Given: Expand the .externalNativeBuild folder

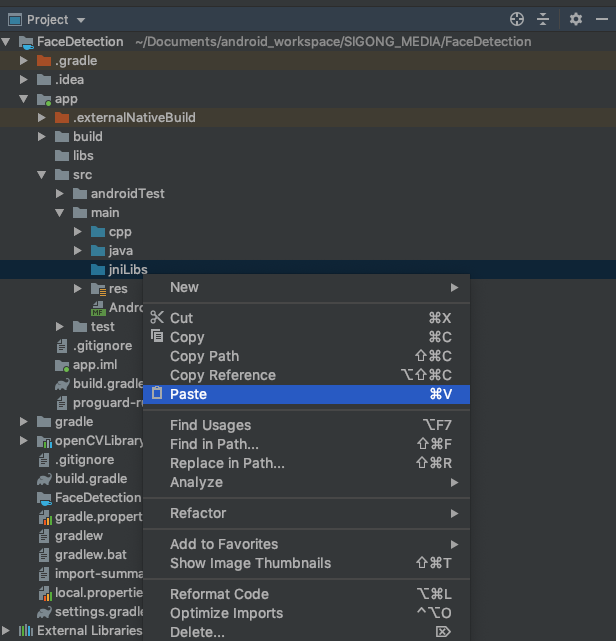Looking at the screenshot, I should click(41, 118).
